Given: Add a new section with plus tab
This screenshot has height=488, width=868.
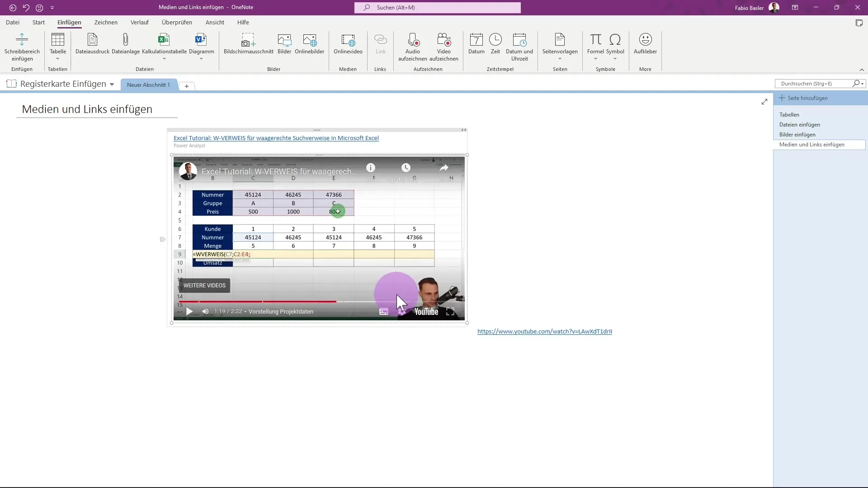Looking at the screenshot, I should coord(186,86).
